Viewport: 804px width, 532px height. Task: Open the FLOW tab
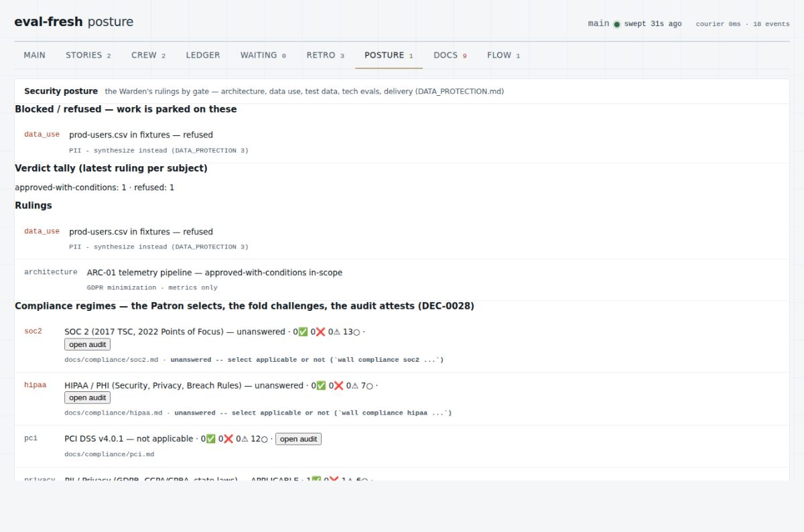pyautogui.click(x=504, y=55)
